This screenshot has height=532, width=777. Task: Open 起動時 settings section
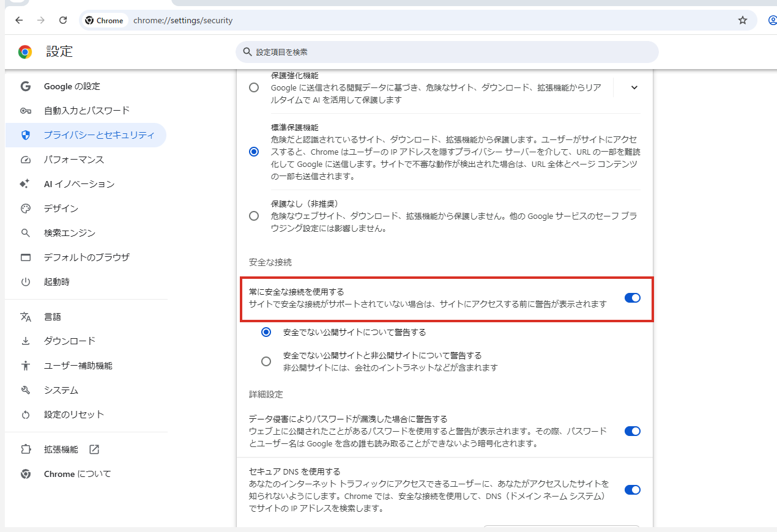point(86,282)
